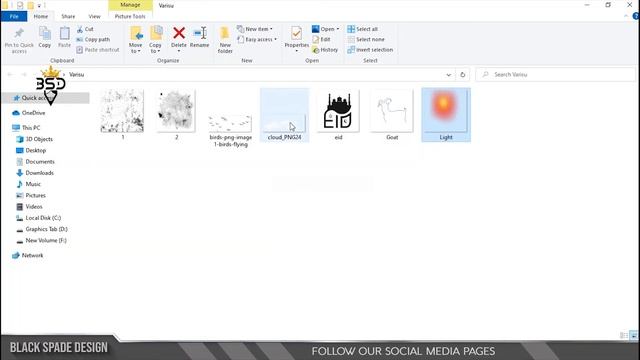The image size is (640, 360).
Task: Switch to large icons view
Action: [633, 336]
